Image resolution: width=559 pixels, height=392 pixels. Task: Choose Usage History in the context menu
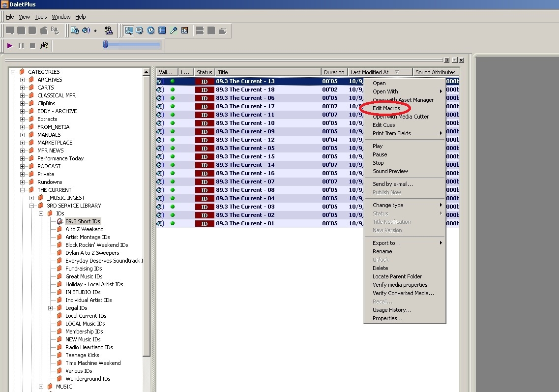392,310
